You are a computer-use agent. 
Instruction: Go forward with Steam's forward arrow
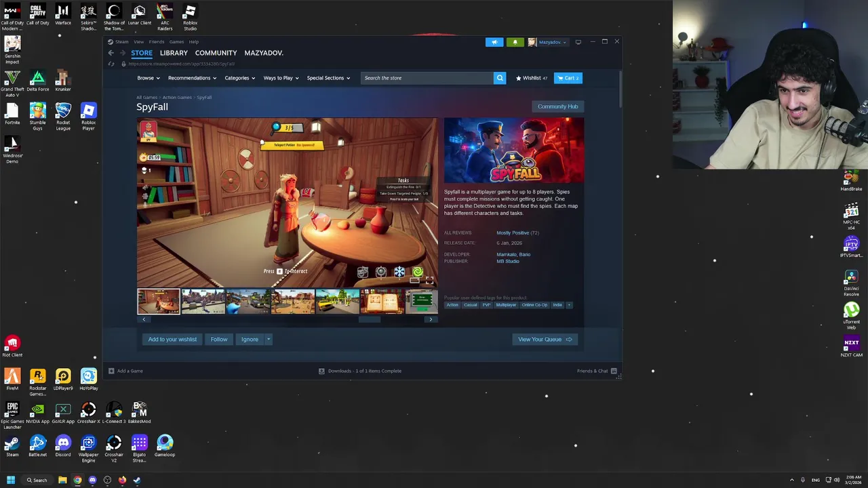point(122,53)
